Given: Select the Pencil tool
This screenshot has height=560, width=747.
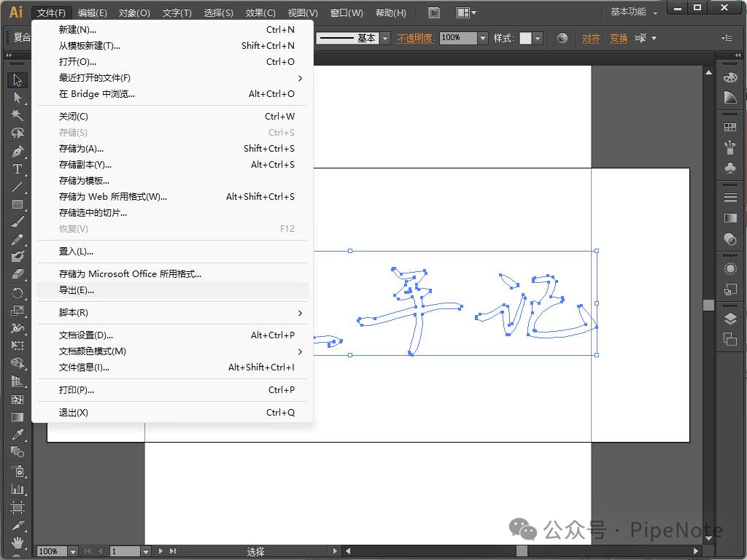Looking at the screenshot, I should (x=18, y=239).
